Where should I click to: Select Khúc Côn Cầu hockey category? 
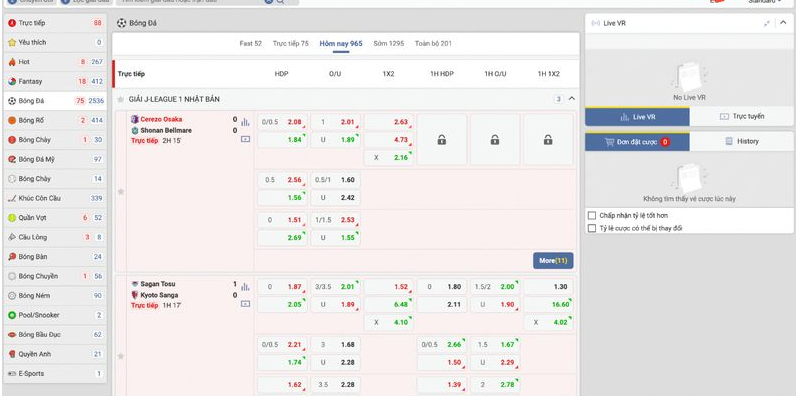point(55,198)
